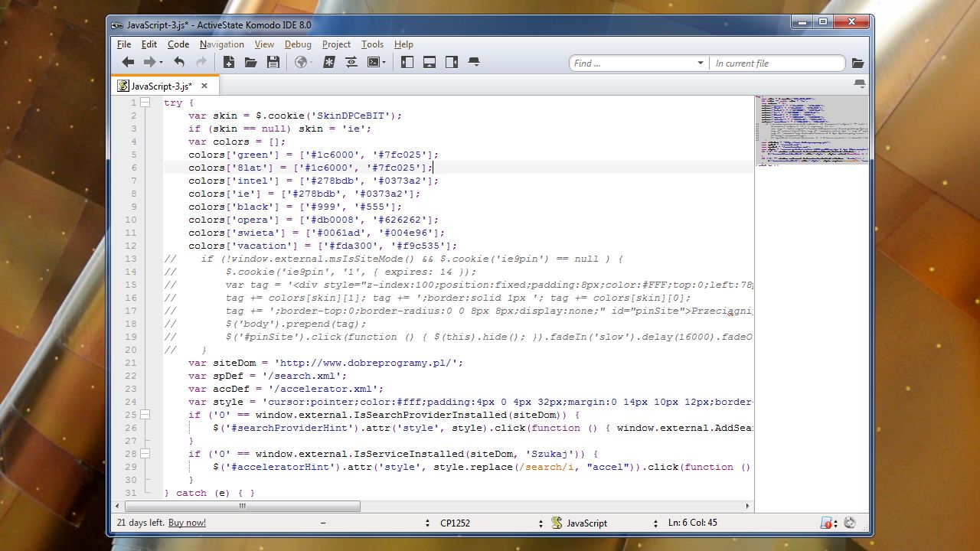Open the File menu
Screen dimensions: 980x551
tap(124, 44)
